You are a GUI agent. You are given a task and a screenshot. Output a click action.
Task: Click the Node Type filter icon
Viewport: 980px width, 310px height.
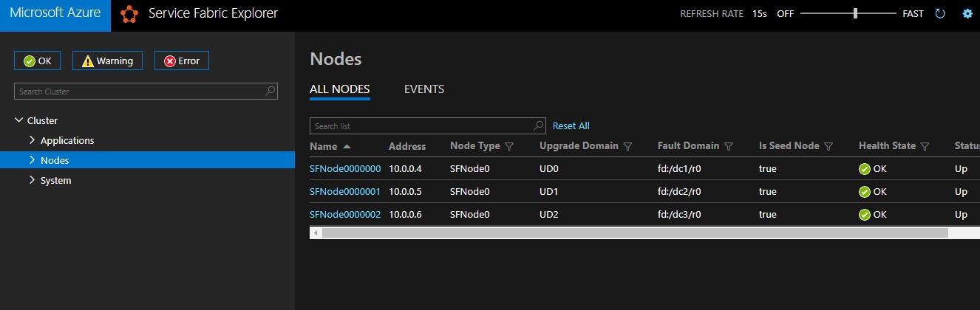pos(509,146)
